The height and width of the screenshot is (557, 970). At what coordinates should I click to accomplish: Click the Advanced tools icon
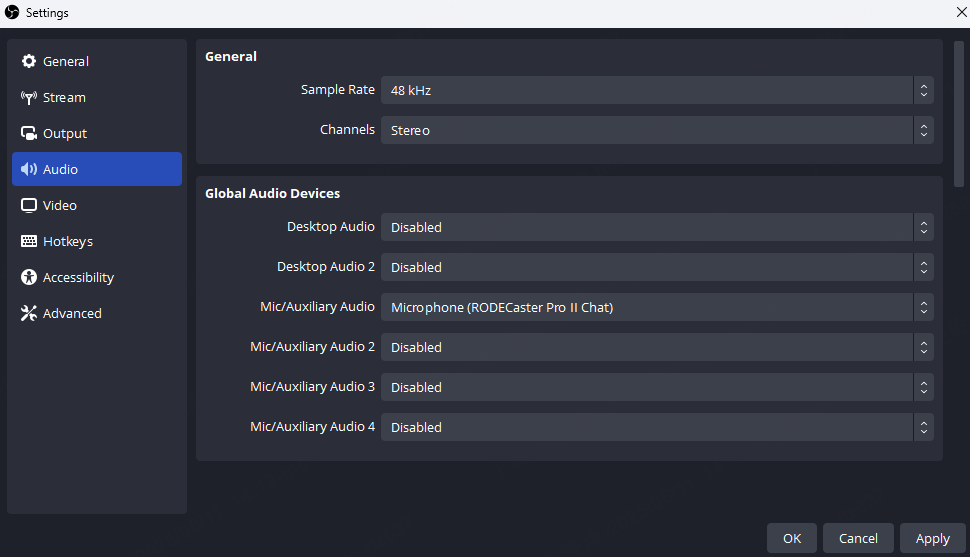28,314
